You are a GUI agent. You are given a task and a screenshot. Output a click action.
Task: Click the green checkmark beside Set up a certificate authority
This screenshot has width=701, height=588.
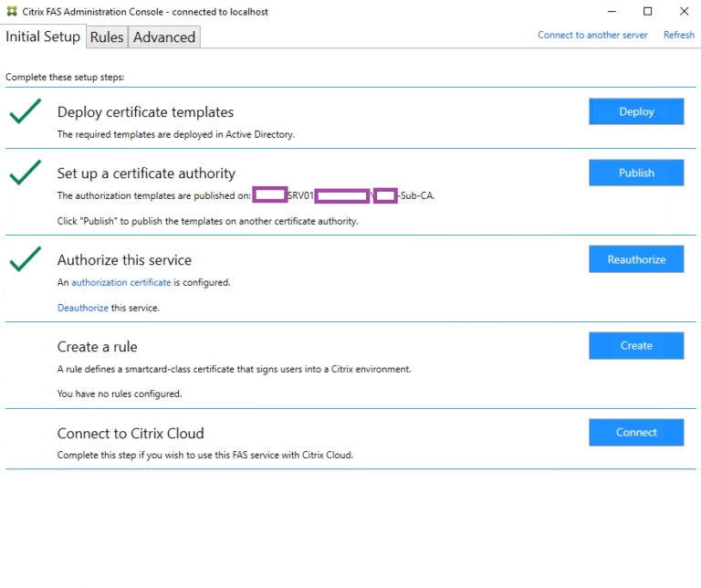26,172
